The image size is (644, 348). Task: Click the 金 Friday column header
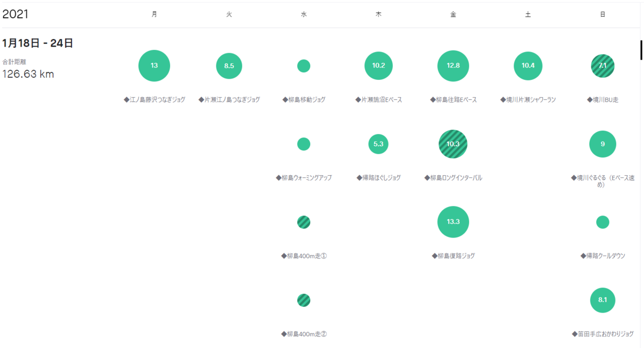(x=453, y=15)
